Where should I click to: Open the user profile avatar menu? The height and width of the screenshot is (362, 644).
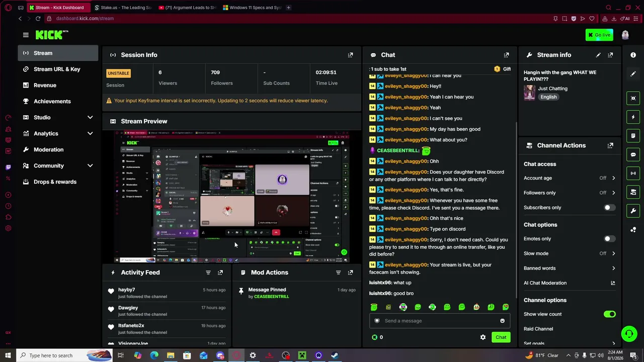pyautogui.click(x=625, y=35)
